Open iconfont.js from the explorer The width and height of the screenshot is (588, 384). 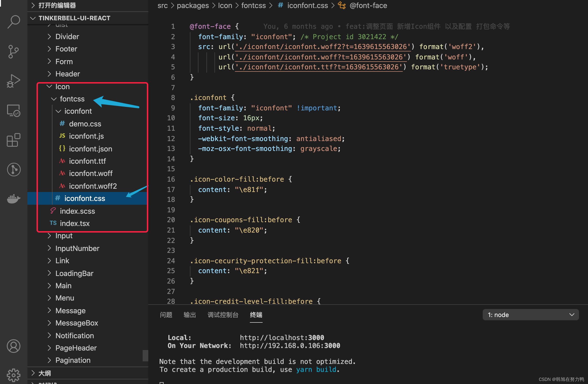[x=86, y=136]
